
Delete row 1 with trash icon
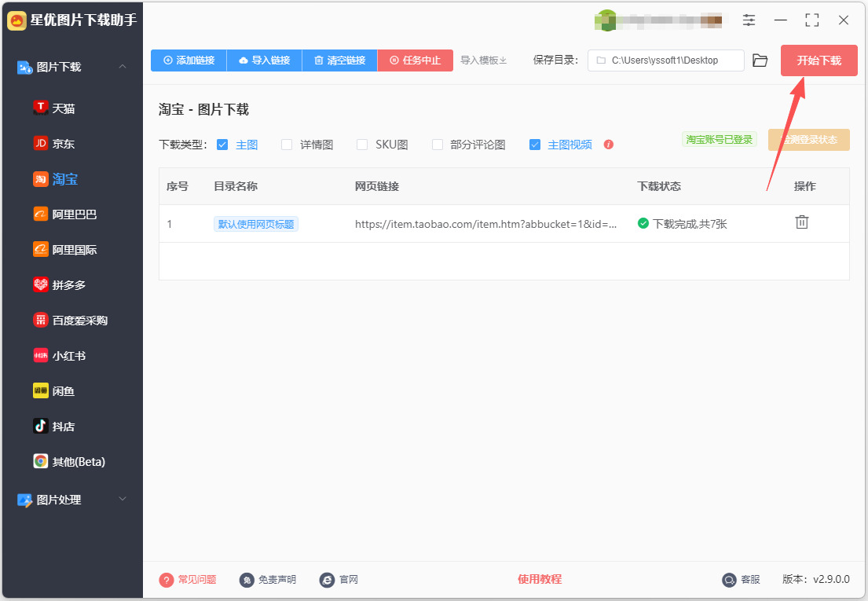[801, 222]
